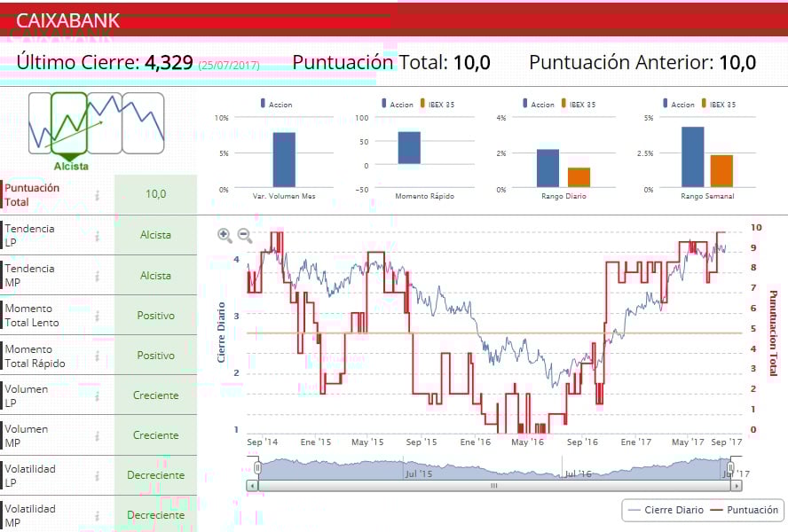The width and height of the screenshot is (788, 532).
Task: Click the blue Momento Rápido bar
Action: [409, 148]
